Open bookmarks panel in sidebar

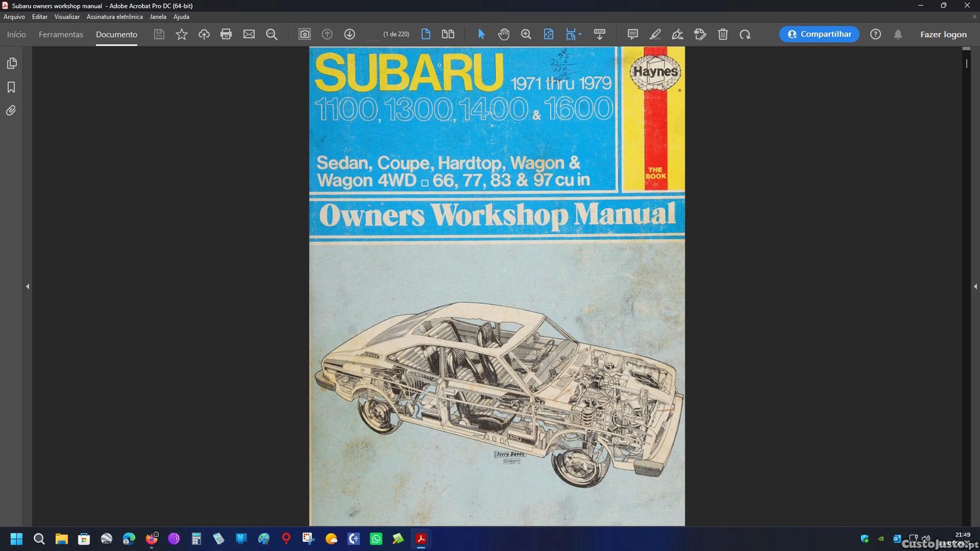pyautogui.click(x=11, y=87)
